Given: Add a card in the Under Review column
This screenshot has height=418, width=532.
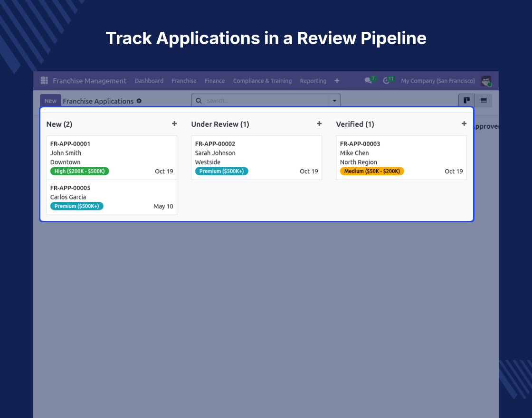Looking at the screenshot, I should point(319,124).
